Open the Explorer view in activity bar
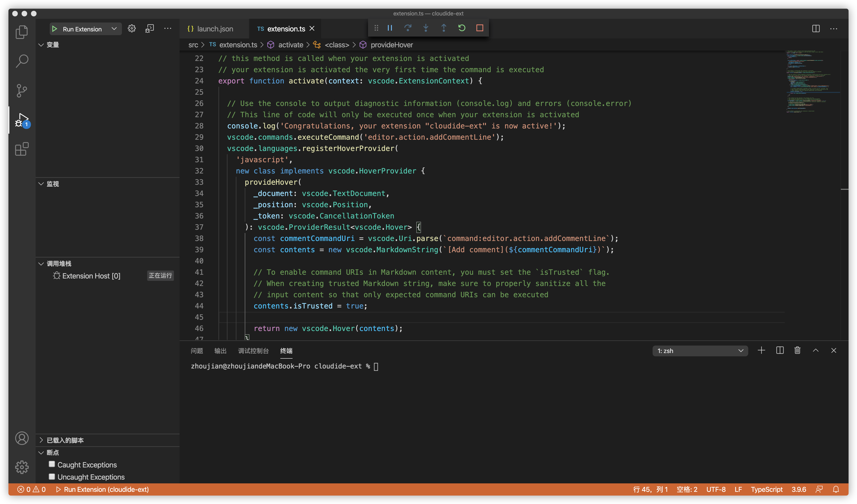Viewport: 857px width, 504px height. 22,32
